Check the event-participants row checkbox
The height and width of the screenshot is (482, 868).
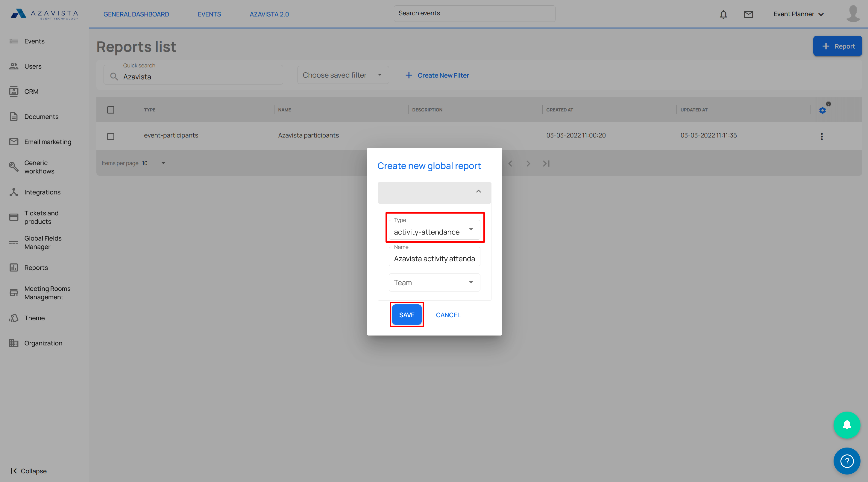pos(110,136)
